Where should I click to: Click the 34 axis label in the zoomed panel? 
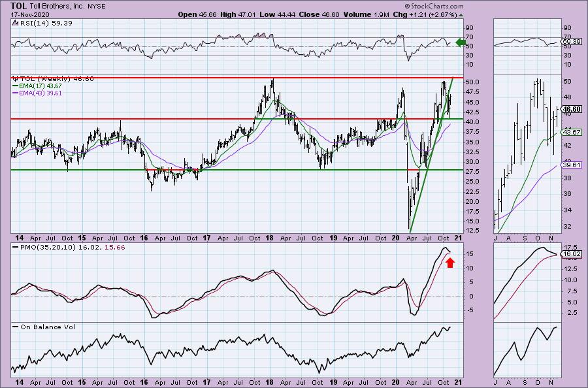pos(567,210)
